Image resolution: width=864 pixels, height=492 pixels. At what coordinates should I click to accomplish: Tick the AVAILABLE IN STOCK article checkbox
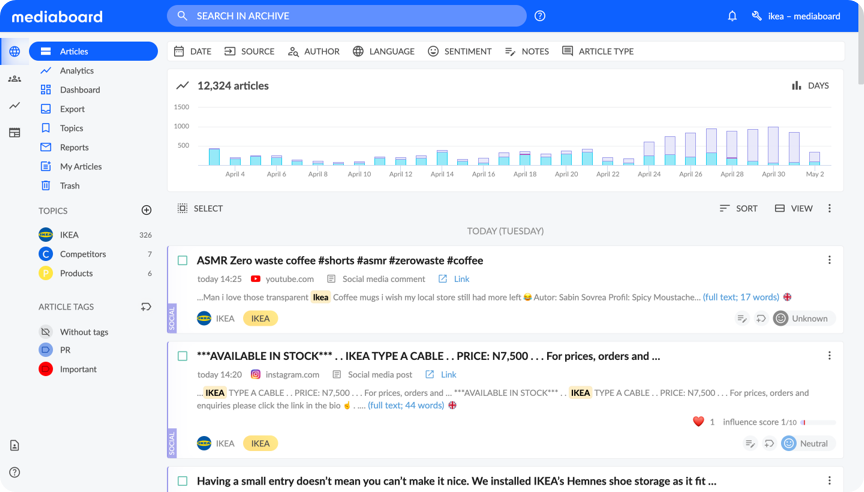coord(182,356)
